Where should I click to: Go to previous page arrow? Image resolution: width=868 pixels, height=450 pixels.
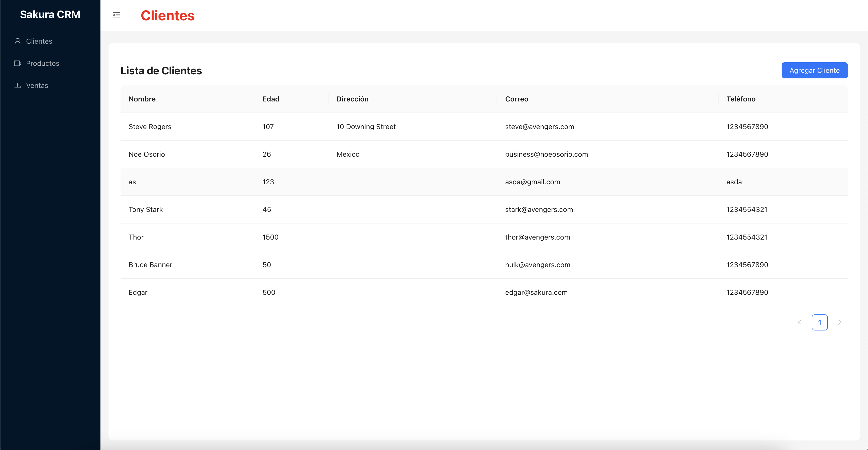point(800,322)
